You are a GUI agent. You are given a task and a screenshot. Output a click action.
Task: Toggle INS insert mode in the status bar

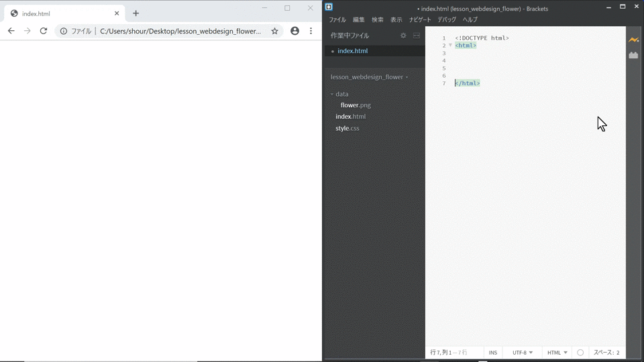tap(493, 353)
